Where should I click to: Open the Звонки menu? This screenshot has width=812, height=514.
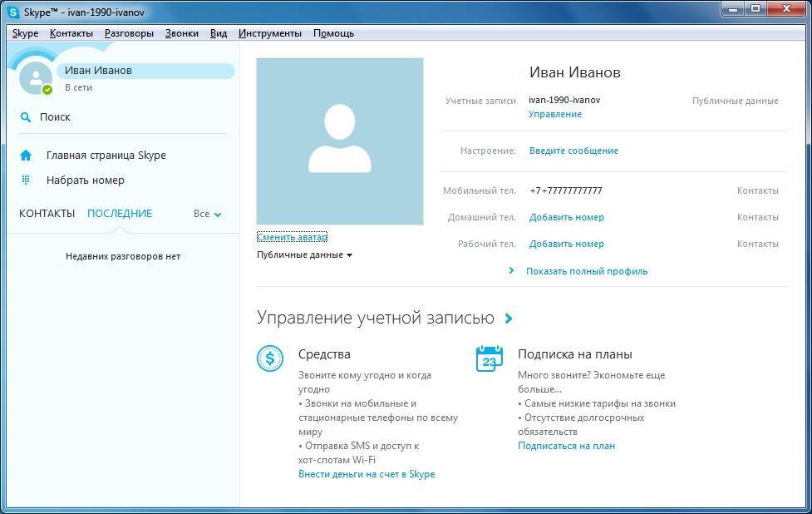[182, 33]
